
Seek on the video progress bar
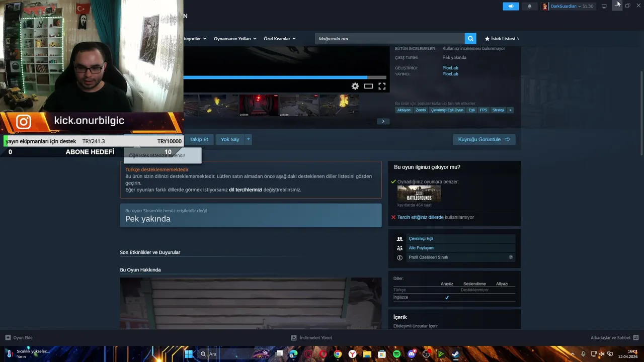coord(286,77)
